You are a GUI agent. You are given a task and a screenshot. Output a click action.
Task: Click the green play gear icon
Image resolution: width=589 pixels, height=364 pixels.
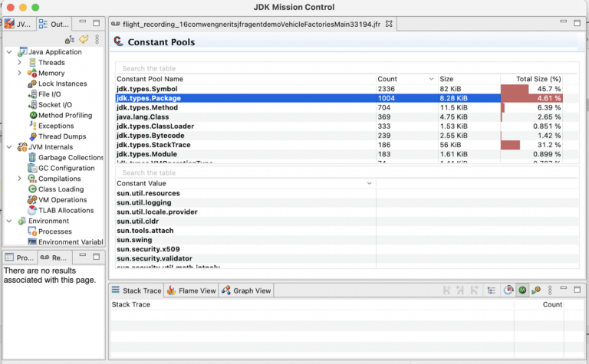[536, 290]
